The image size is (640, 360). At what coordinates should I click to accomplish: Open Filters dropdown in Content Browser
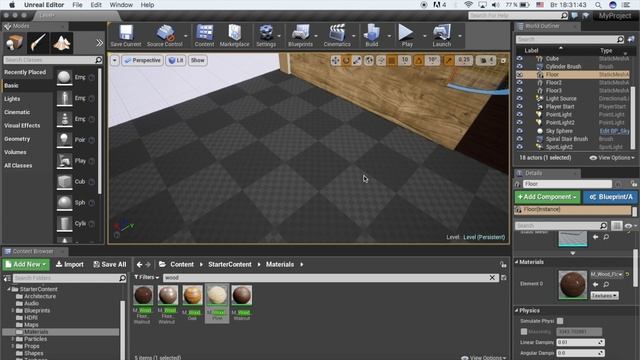click(147, 277)
